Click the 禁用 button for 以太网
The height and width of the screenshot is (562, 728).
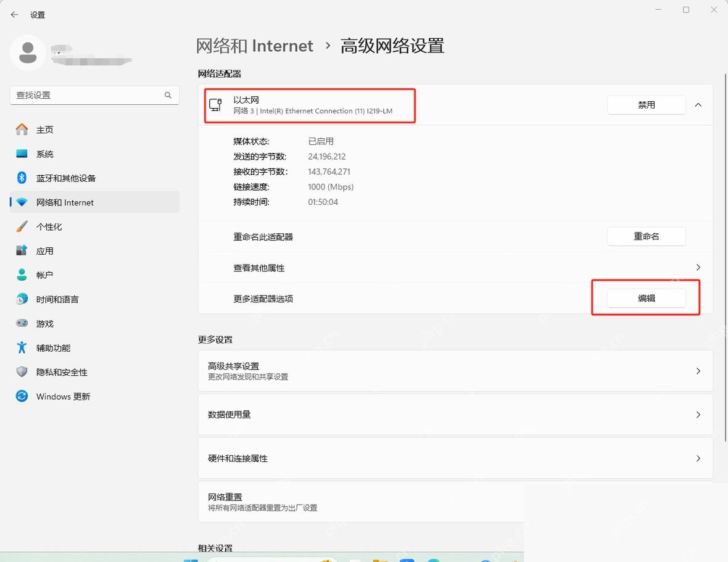coord(647,105)
